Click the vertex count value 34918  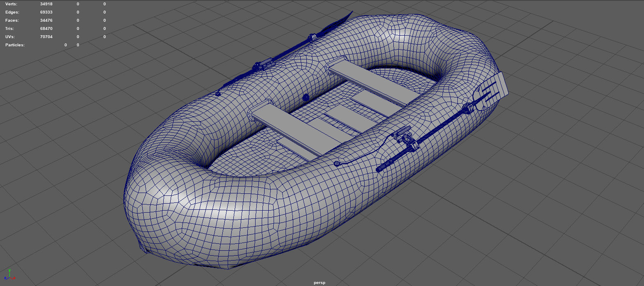point(46,4)
